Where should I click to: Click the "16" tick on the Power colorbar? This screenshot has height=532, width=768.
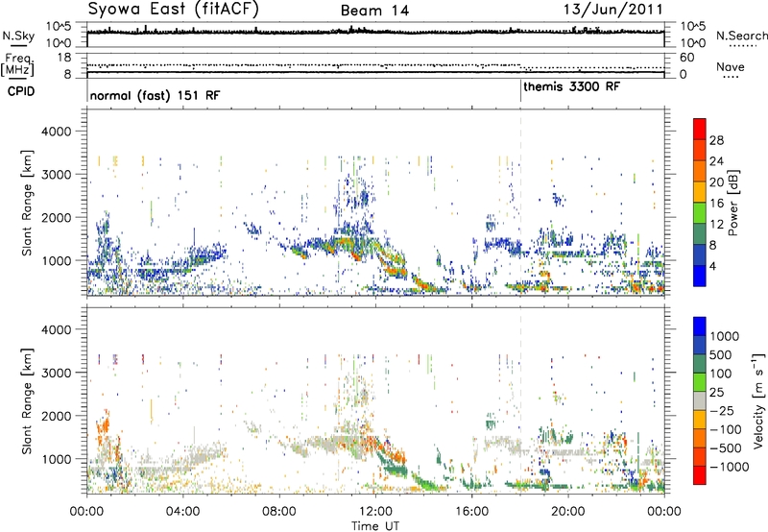coord(716,204)
